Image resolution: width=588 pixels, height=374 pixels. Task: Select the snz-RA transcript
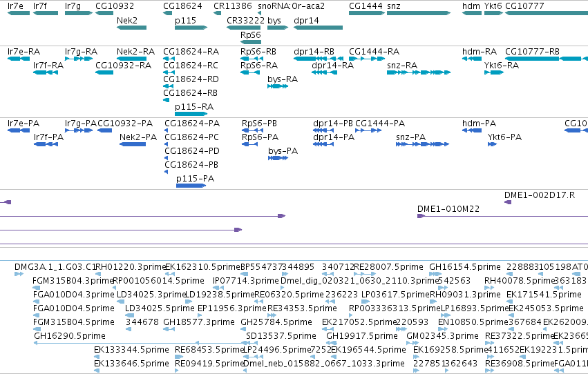pyautogui.click(x=419, y=72)
